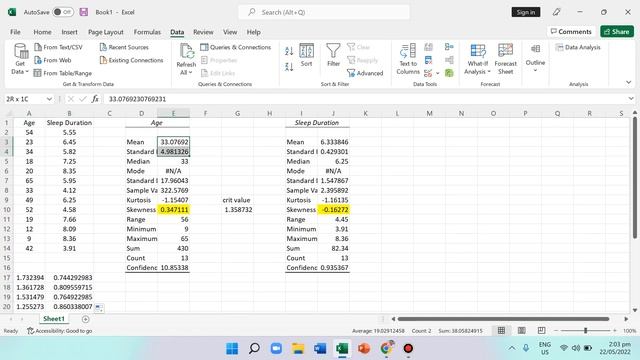This screenshot has height=360, width=640.
Task: Open the Data Analysis tool
Action: tap(578, 47)
